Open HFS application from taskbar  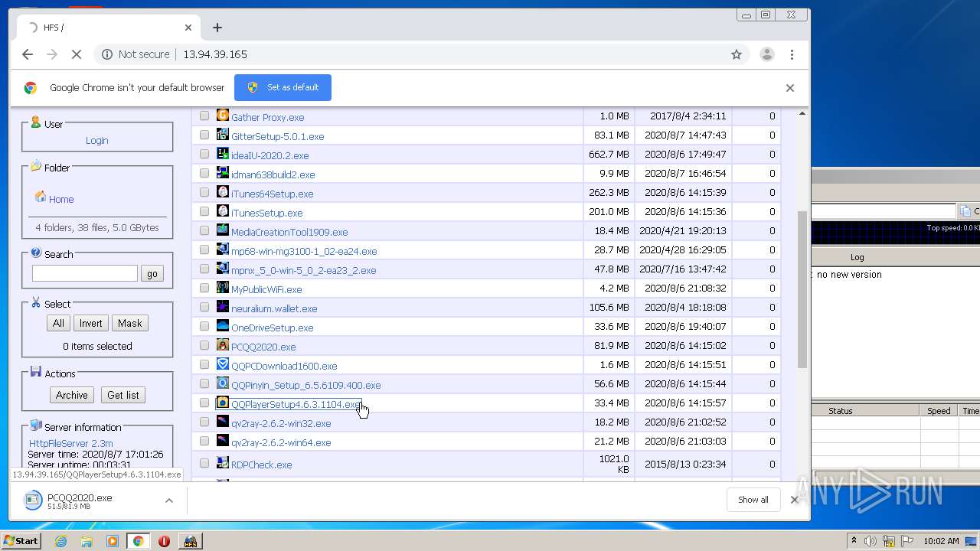(190, 541)
